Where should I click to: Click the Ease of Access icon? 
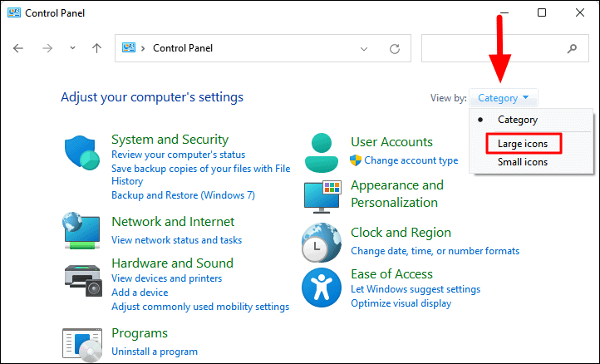(x=322, y=288)
